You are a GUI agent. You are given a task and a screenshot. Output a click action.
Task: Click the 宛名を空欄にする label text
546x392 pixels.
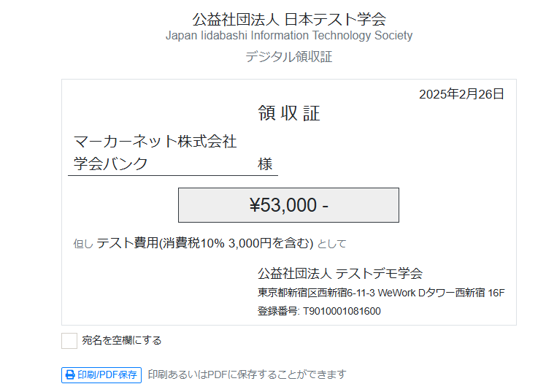click(x=122, y=340)
